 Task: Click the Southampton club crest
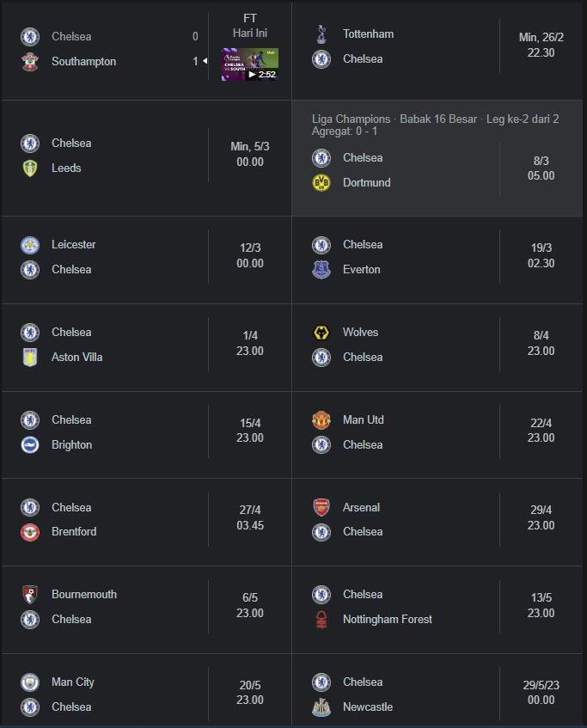click(x=30, y=62)
